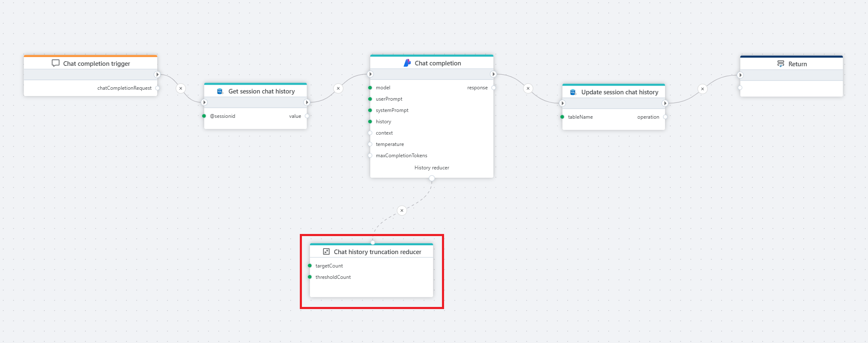The width and height of the screenshot is (868, 343).
Task: Remove connection from Chat completion to Update history
Action: 528,88
